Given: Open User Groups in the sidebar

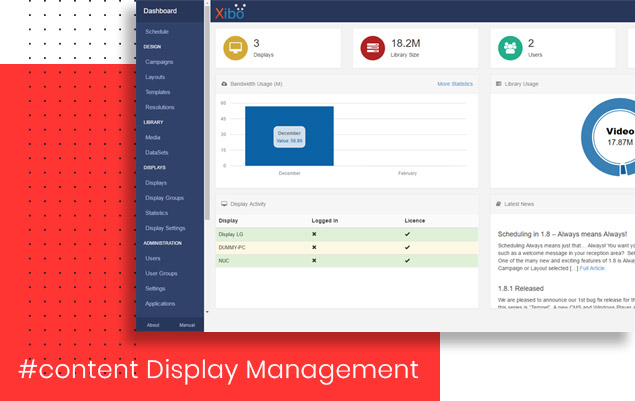Looking at the screenshot, I should coord(161,273).
